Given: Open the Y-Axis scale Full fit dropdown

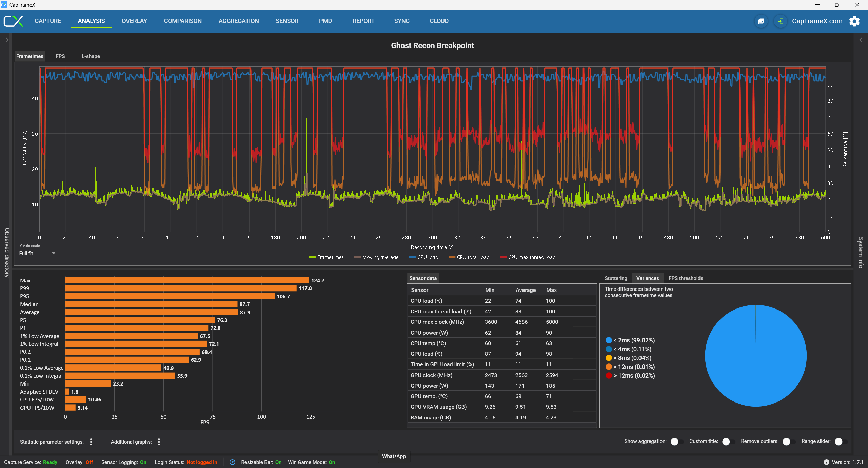Looking at the screenshot, I should (x=37, y=254).
